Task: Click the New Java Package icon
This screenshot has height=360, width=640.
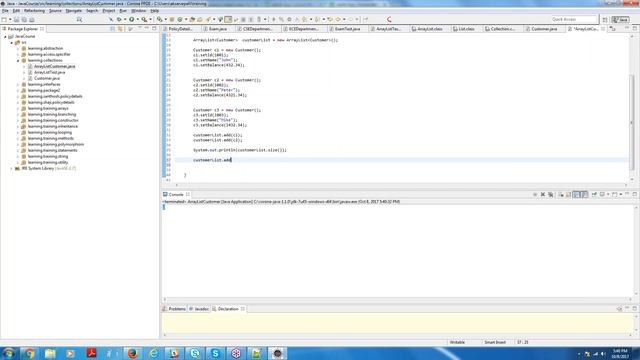Action: point(172,19)
